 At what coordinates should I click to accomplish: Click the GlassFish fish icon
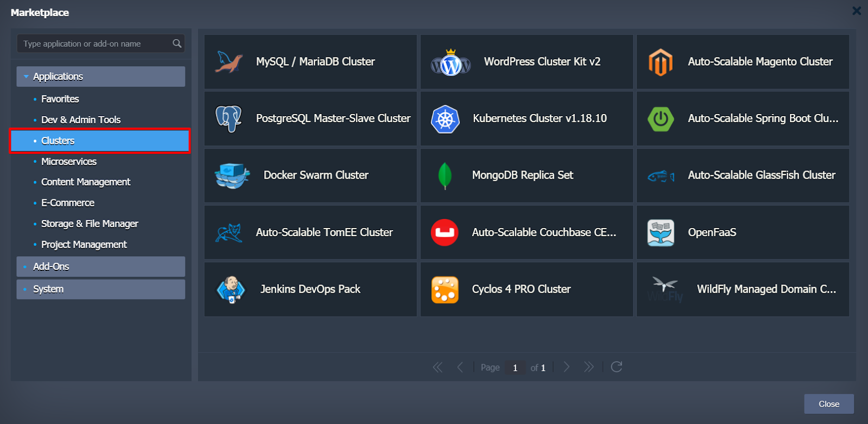pyautogui.click(x=661, y=176)
